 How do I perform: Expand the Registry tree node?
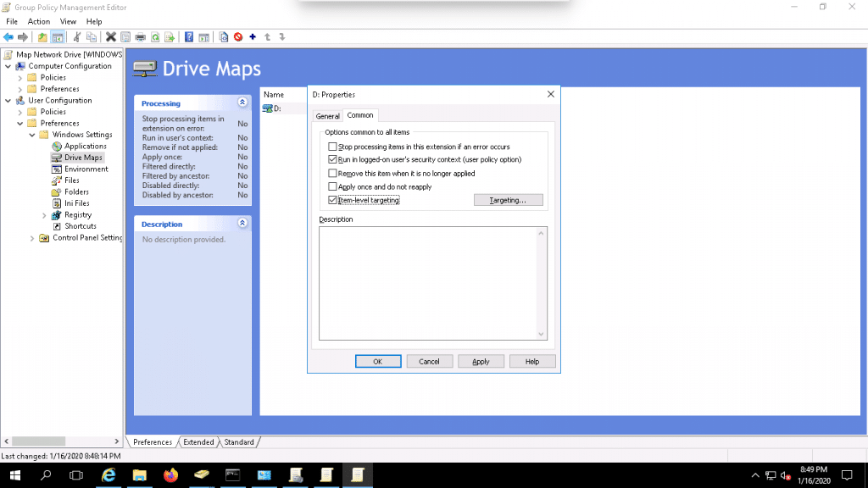pyautogui.click(x=44, y=215)
